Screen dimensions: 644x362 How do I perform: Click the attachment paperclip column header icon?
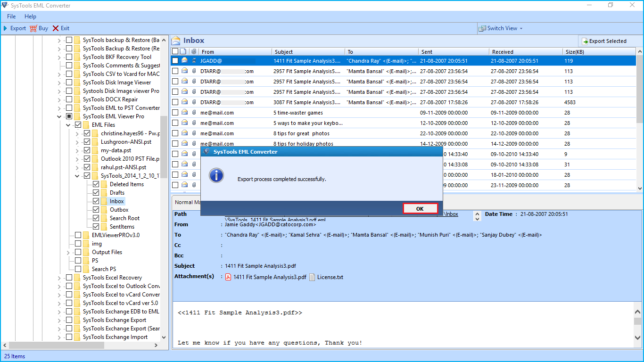(194, 51)
